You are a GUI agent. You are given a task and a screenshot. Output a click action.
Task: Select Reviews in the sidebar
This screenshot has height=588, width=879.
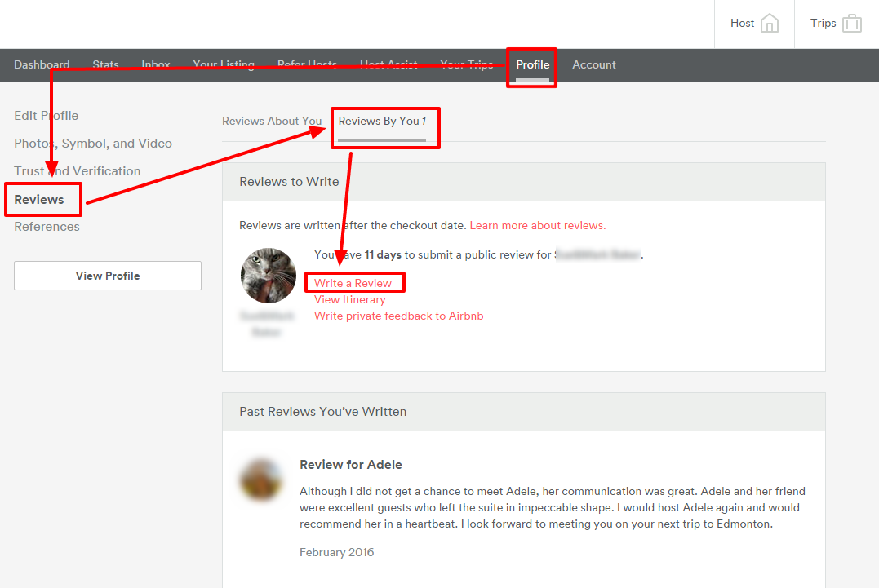pyautogui.click(x=39, y=200)
